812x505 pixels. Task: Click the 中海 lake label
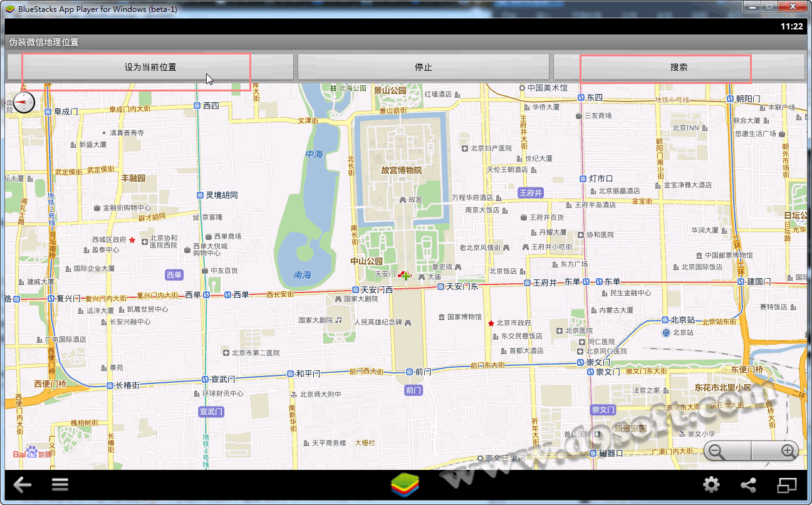coord(314,154)
